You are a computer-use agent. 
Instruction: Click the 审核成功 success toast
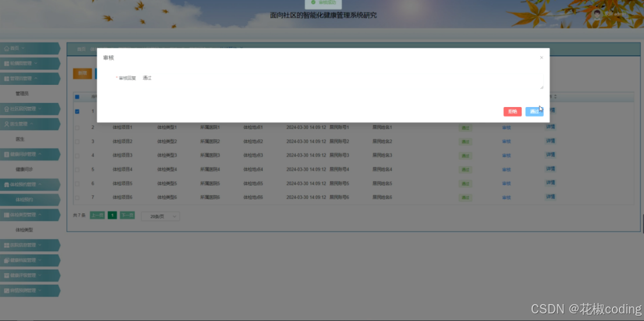coord(323,3)
